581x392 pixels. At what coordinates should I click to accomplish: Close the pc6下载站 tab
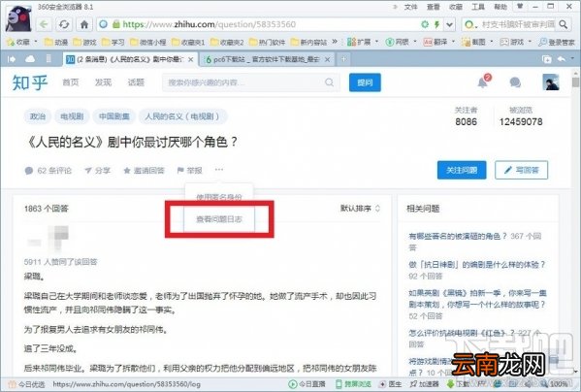[327, 59]
